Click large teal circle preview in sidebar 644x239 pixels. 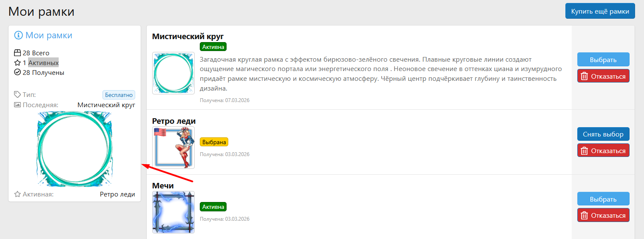tap(75, 149)
